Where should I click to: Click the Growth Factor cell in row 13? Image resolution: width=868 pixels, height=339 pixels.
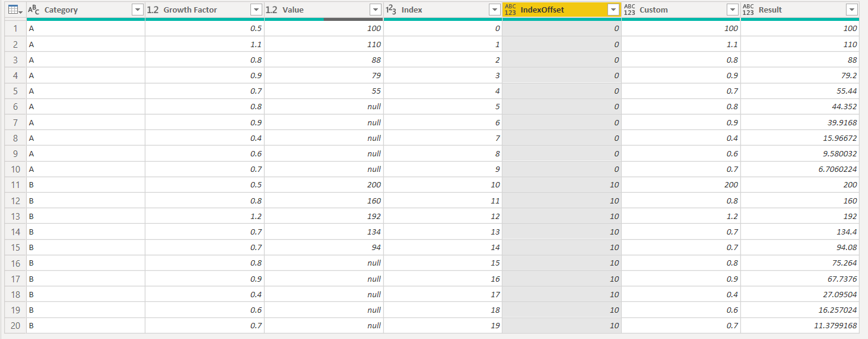[x=204, y=216]
